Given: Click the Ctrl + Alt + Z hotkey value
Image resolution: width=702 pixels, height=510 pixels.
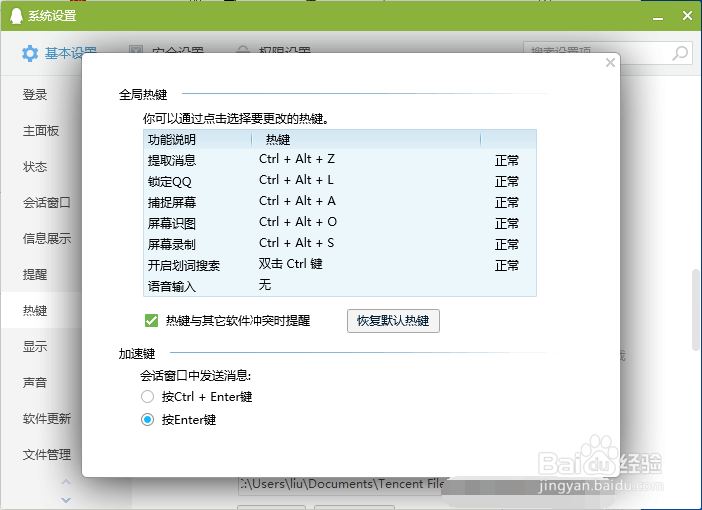Looking at the screenshot, I should pos(297,159).
